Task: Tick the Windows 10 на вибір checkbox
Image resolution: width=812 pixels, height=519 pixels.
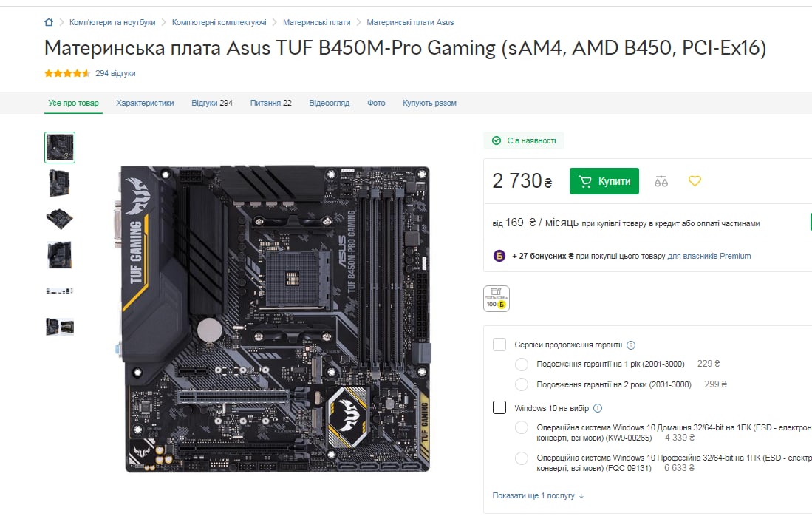Action: click(x=499, y=407)
